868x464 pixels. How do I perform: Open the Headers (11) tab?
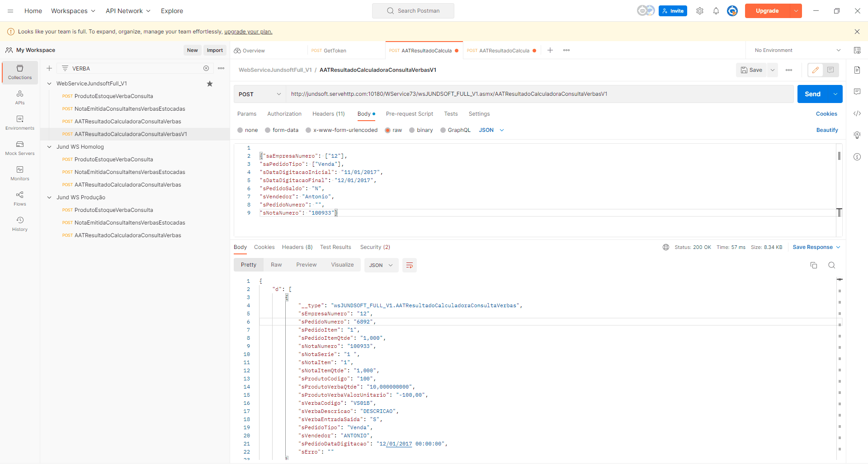(x=329, y=114)
